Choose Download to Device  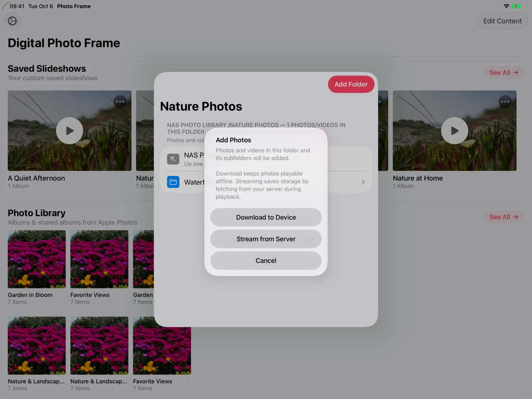pyautogui.click(x=266, y=217)
